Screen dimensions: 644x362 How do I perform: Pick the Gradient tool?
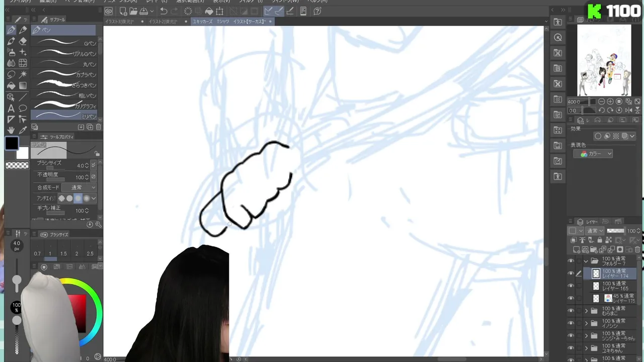tap(23, 85)
